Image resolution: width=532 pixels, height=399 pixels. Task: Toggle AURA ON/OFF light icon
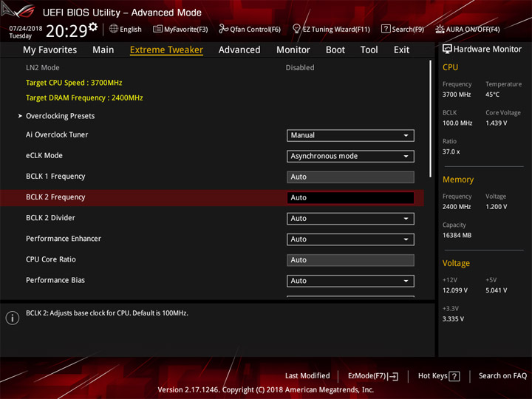[x=440, y=29]
